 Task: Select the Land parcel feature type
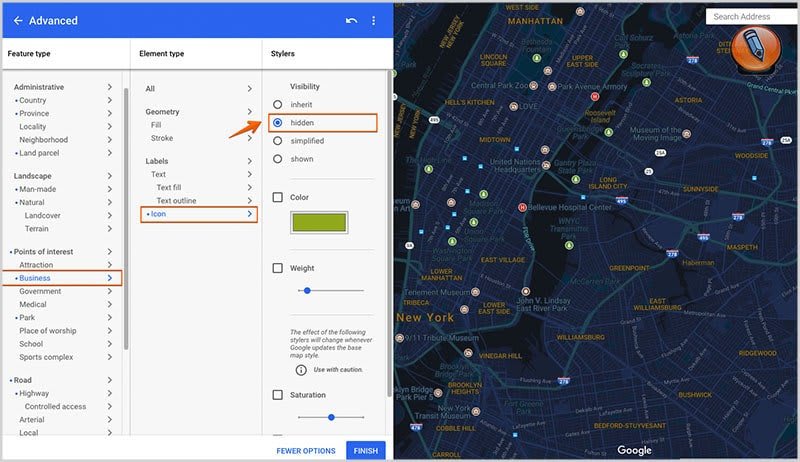[x=39, y=153]
